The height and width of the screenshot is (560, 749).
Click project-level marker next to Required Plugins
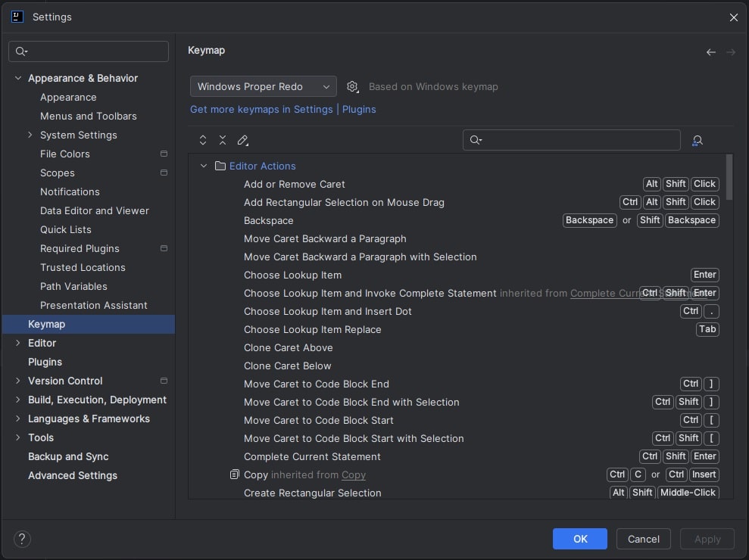click(x=164, y=248)
